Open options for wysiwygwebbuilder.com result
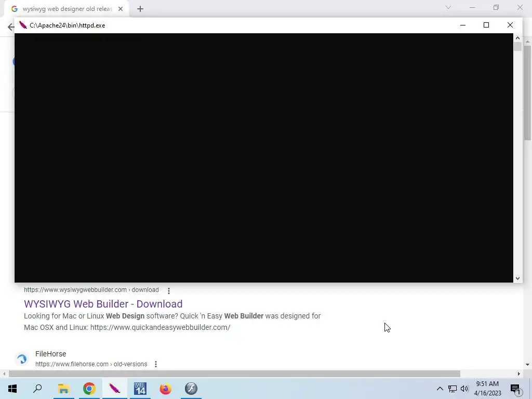The height and width of the screenshot is (399, 532). (169, 290)
